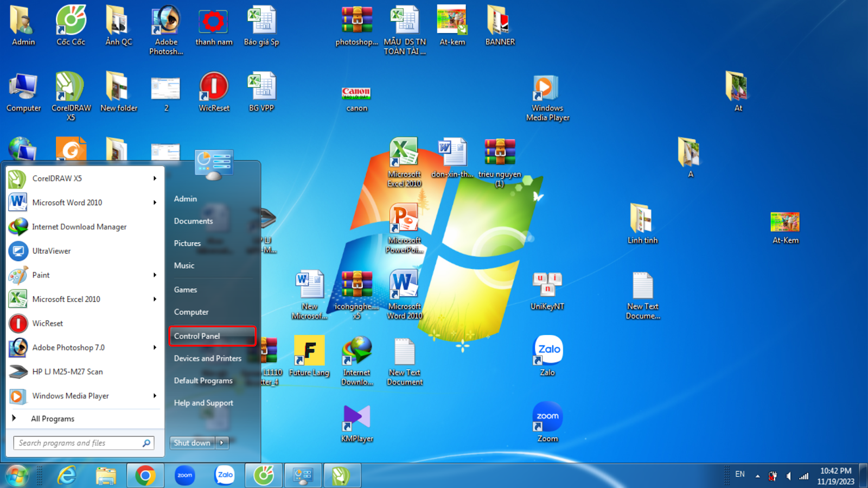Screen dimensions: 868x488
Task: Click the Start orb button
Action: [x=17, y=476]
